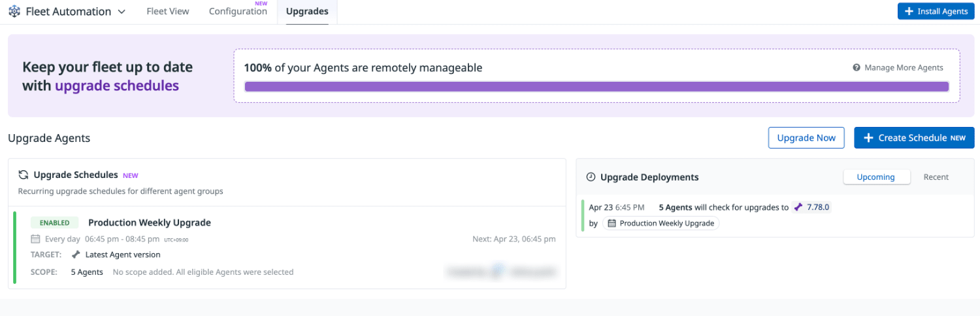Open the Production Weekly Upgrade schedule title
980x316 pixels.
150,222
